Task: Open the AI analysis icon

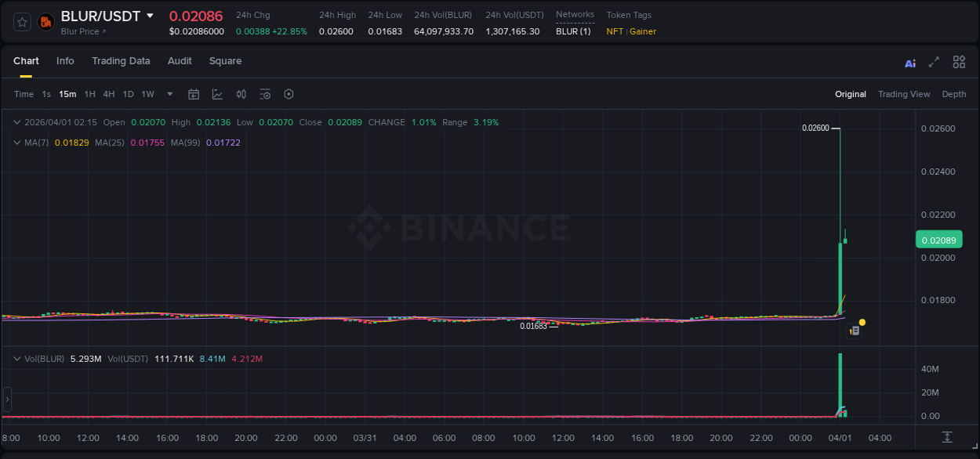Action: tap(910, 62)
